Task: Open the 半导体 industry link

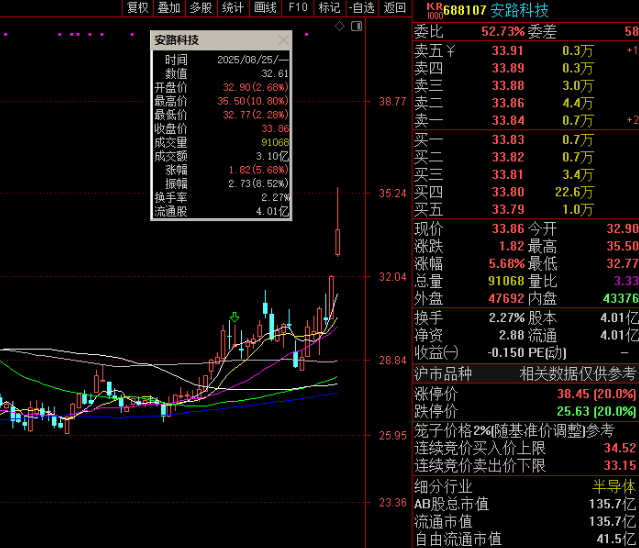Action: 614,486
